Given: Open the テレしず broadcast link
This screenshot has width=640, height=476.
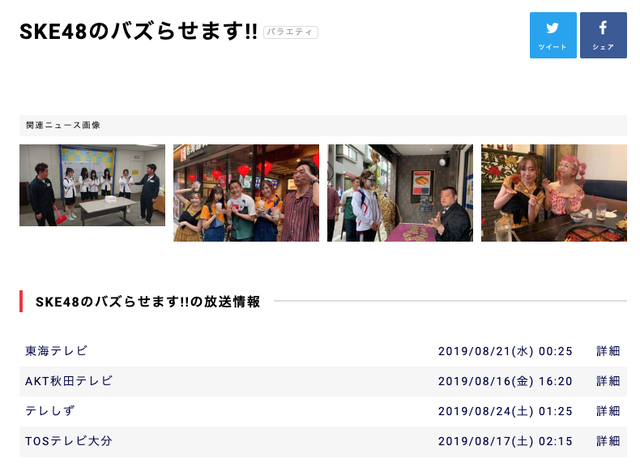Looking at the screenshot, I should 50,411.
